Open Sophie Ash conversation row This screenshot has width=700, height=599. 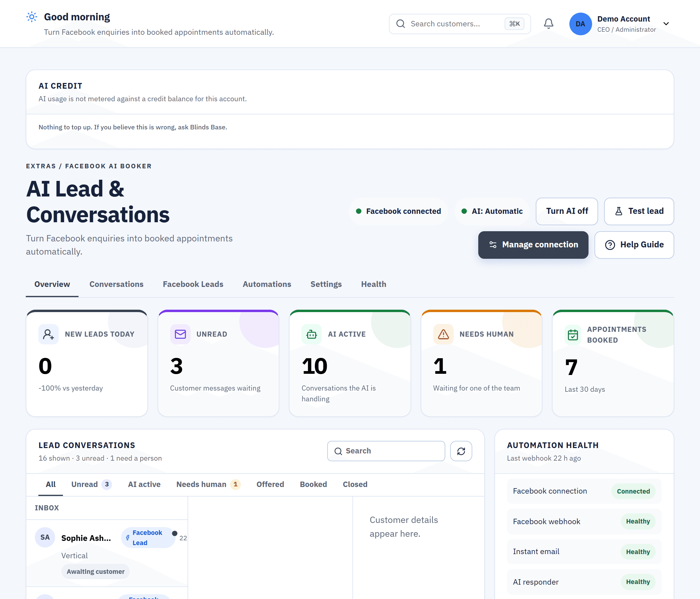click(107, 553)
